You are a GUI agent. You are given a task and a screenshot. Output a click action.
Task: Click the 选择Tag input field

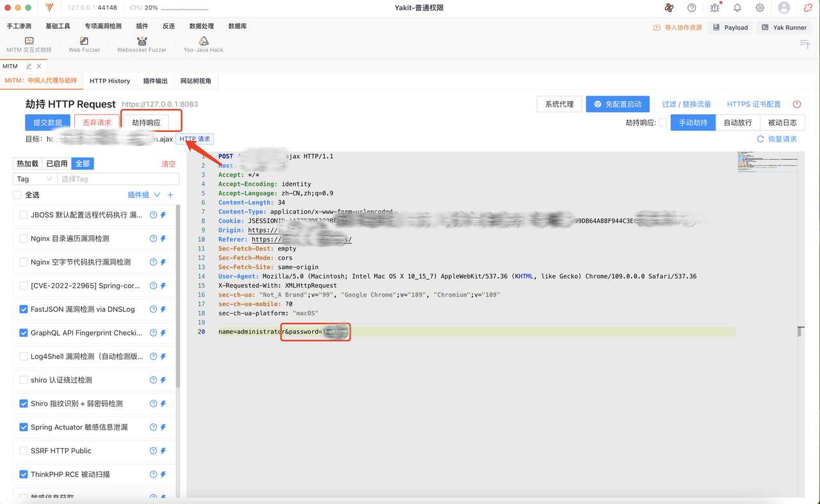pyautogui.click(x=119, y=179)
